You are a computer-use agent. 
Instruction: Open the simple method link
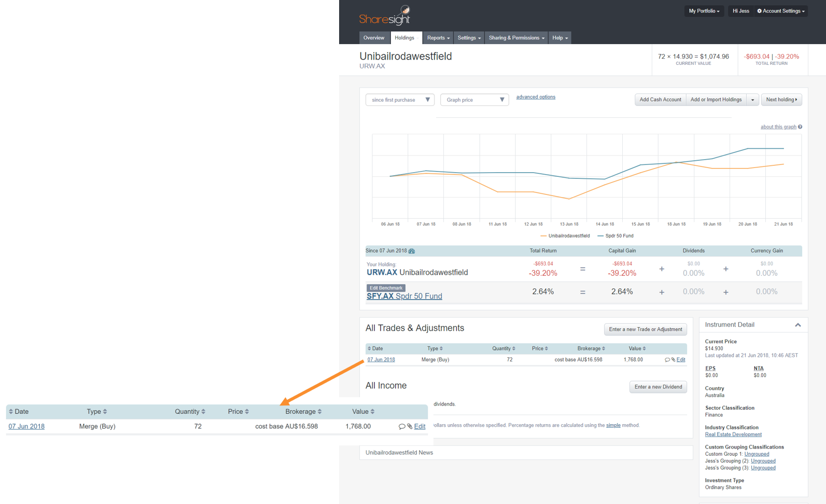coord(613,425)
